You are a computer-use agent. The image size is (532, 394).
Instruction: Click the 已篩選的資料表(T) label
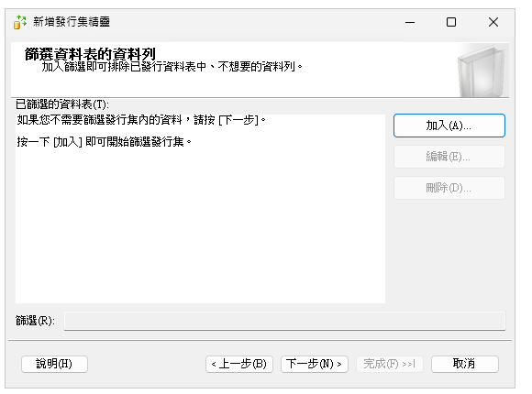62,104
